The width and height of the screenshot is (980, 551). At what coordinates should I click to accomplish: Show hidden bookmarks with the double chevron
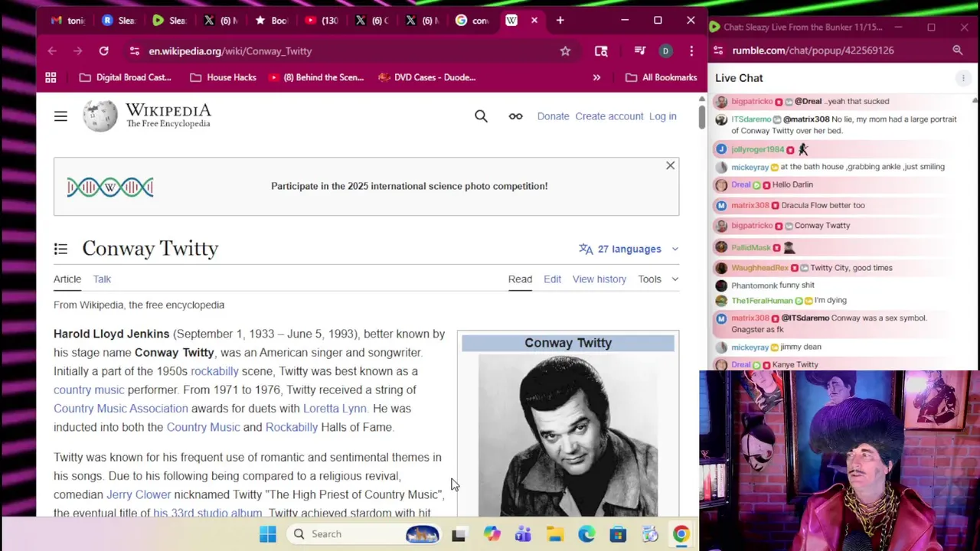(596, 77)
